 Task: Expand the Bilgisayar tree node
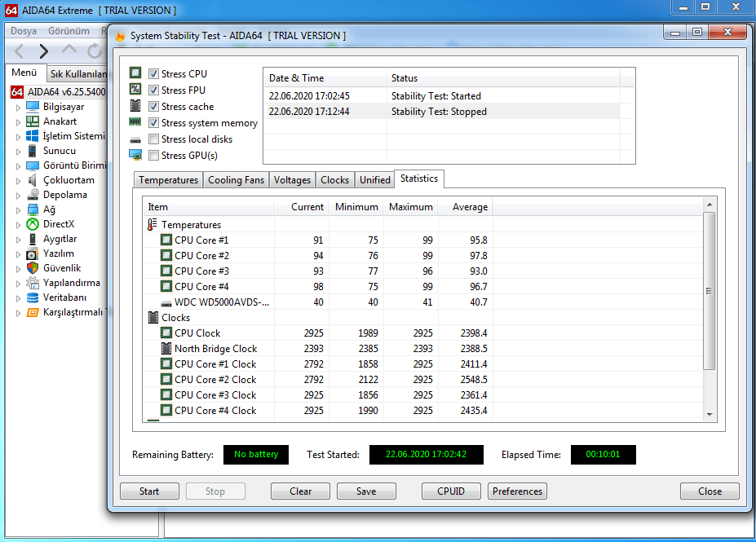pyautogui.click(x=18, y=108)
